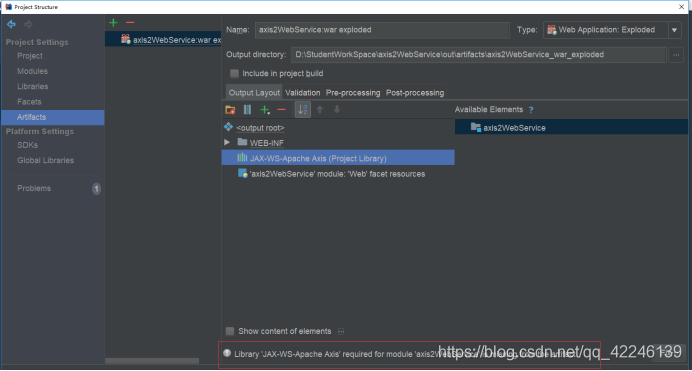Browse for output directory with ellipsis button
Image resolution: width=692 pixels, height=371 pixels.
[x=676, y=55]
